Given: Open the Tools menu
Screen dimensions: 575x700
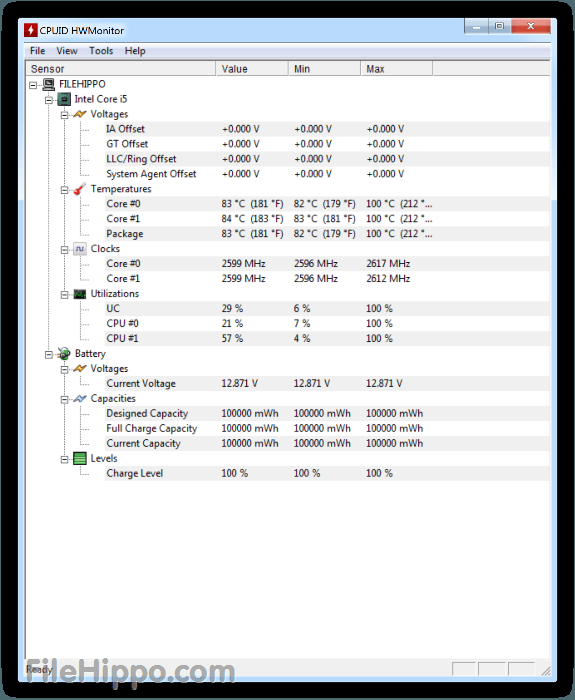Looking at the screenshot, I should (101, 51).
